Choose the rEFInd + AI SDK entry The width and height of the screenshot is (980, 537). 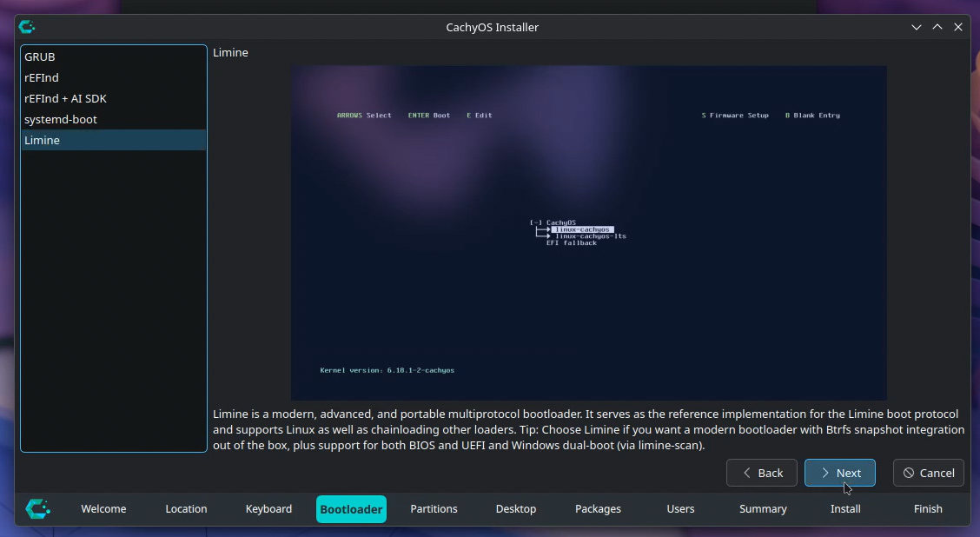[x=114, y=98]
